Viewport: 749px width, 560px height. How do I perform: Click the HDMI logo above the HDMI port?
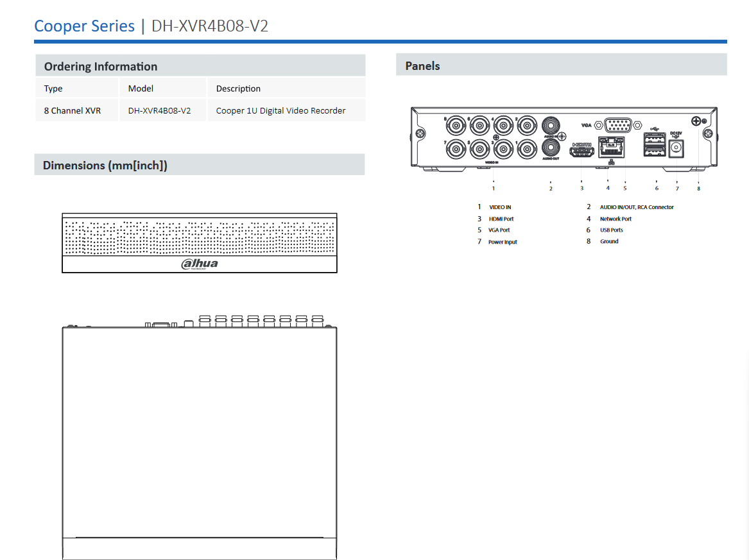click(x=582, y=144)
